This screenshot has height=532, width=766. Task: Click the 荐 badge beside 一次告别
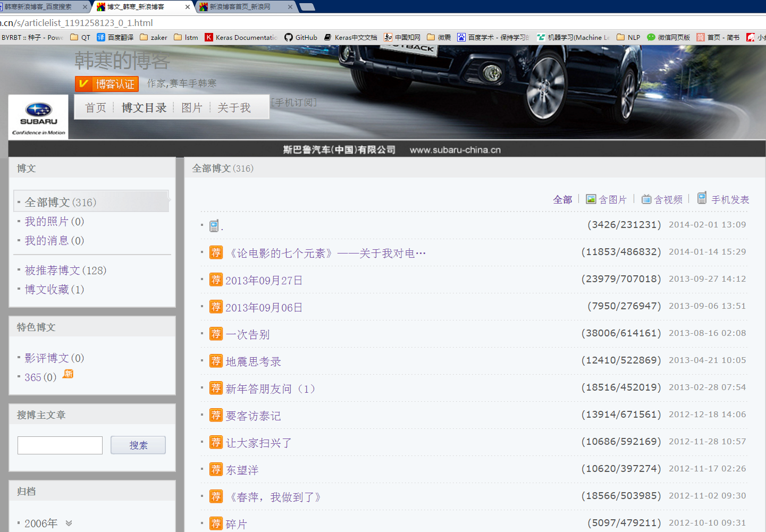coord(216,334)
